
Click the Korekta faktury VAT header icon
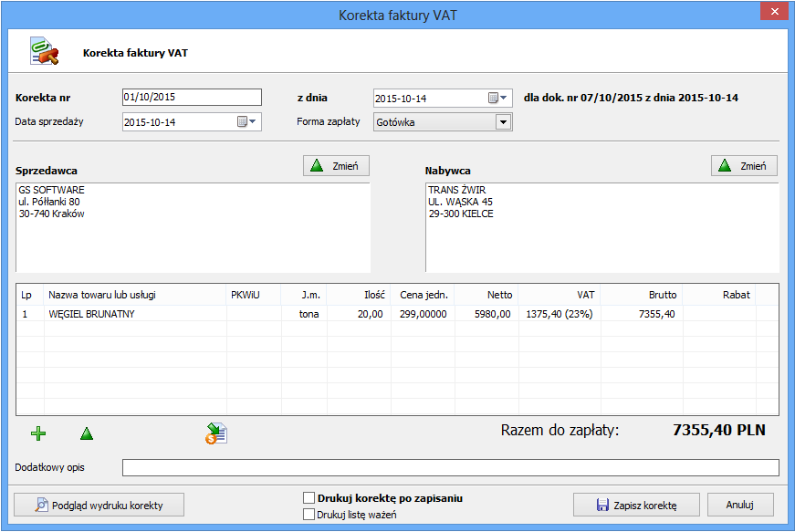point(45,53)
